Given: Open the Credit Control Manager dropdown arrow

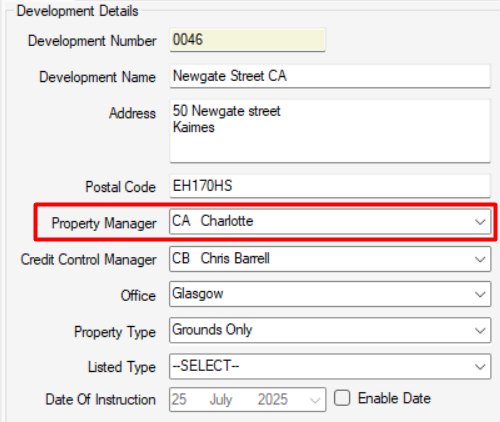Looking at the screenshot, I should [480, 259].
